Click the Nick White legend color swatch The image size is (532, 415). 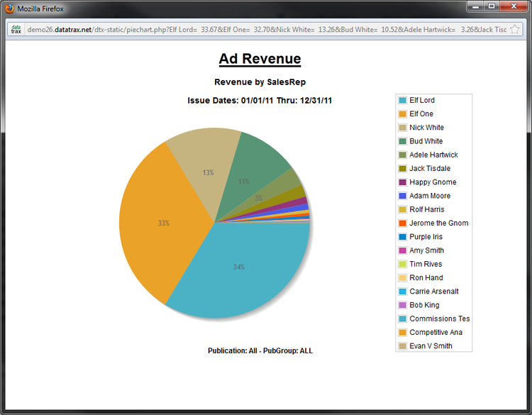coord(402,128)
